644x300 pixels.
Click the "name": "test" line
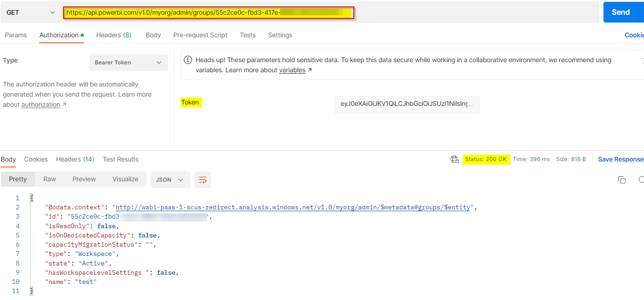pos(71,282)
